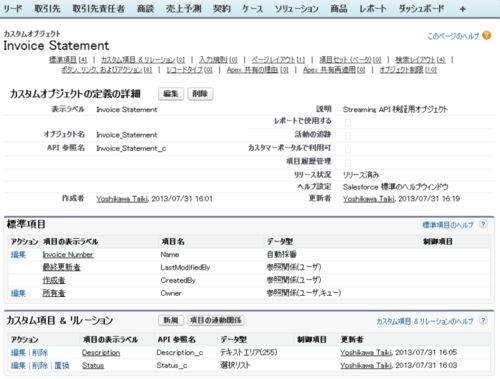Image resolution: width=500 pixels, height=379 pixels.
Task: Open the 契約 tab
Action: tap(222, 9)
